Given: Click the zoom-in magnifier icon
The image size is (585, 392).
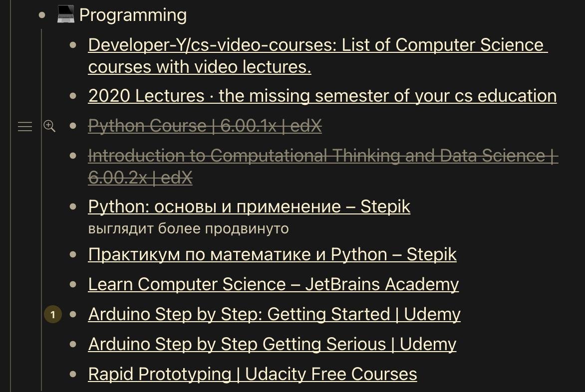Looking at the screenshot, I should coord(49,126).
